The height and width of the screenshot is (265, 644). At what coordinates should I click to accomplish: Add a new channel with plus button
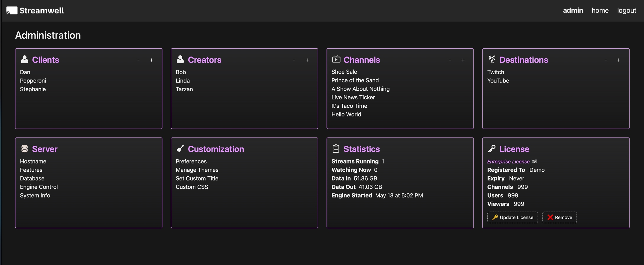463,60
